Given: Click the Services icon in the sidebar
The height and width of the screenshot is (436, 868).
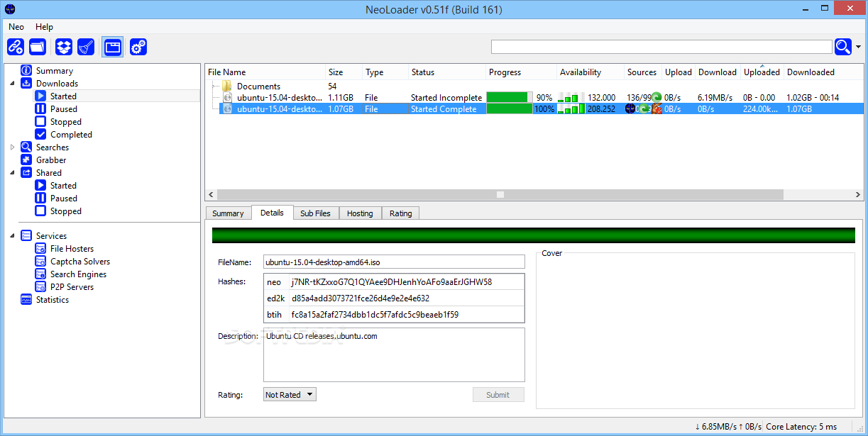Looking at the screenshot, I should pos(26,236).
